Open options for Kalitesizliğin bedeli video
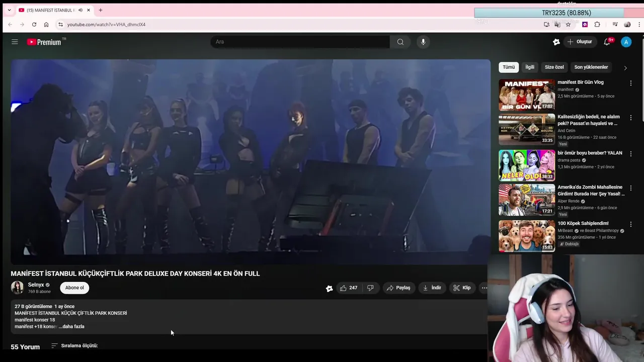The image size is (644, 362). click(x=630, y=117)
